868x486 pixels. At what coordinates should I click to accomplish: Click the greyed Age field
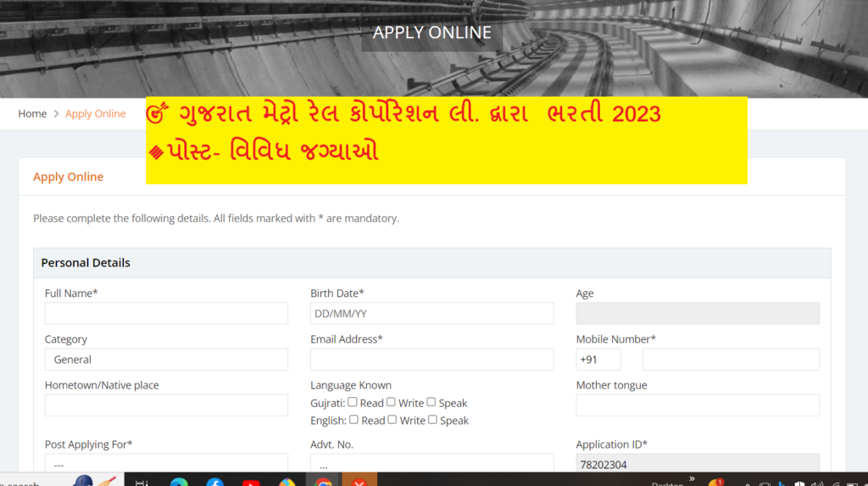pyautogui.click(x=698, y=313)
